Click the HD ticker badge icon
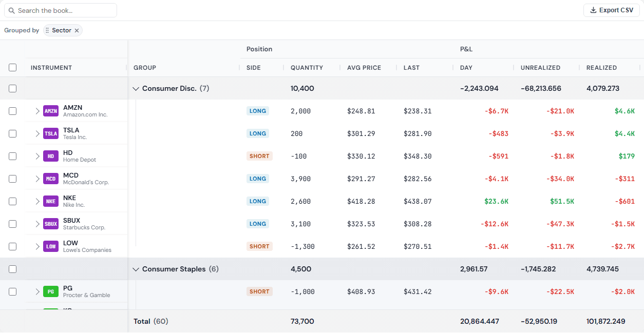Image resolution: width=644 pixels, height=333 pixels. pos(51,156)
